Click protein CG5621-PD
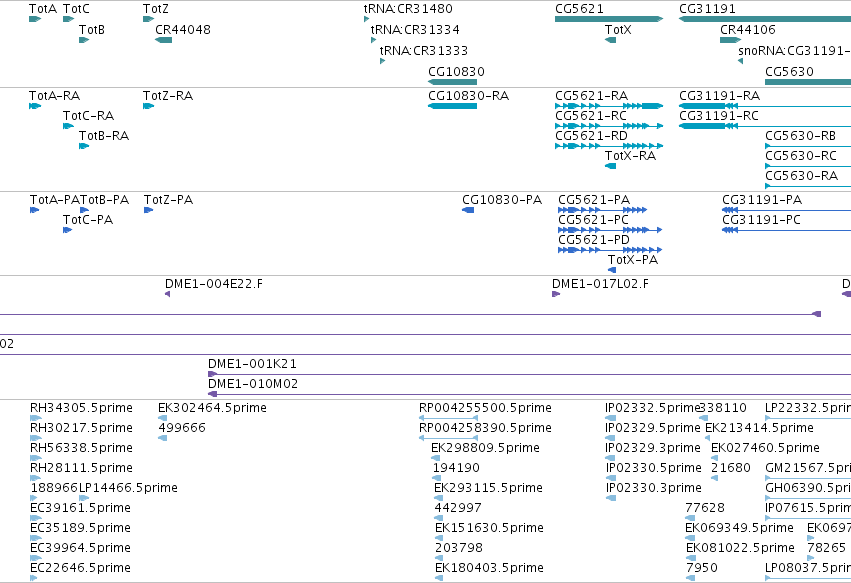Screen dimensions: 851x583 pos(610,250)
